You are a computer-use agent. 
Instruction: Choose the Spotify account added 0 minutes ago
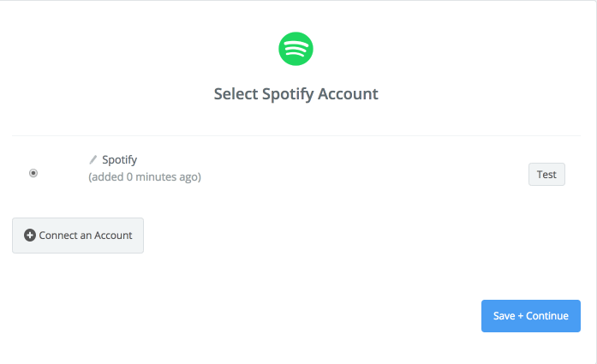(x=33, y=173)
